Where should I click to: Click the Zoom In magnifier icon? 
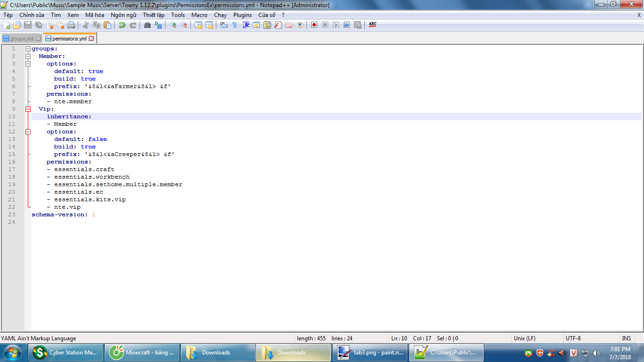(172, 25)
